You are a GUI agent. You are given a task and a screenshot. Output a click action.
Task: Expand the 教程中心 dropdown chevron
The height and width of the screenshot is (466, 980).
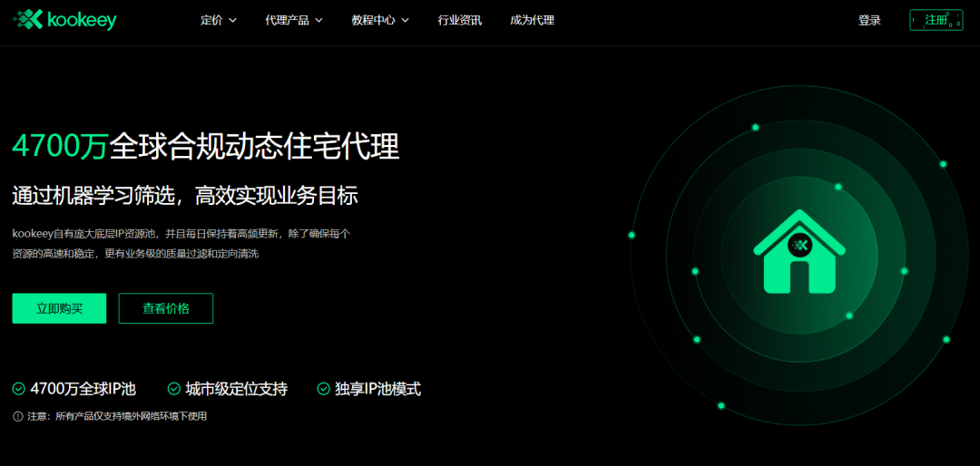[x=405, y=20]
